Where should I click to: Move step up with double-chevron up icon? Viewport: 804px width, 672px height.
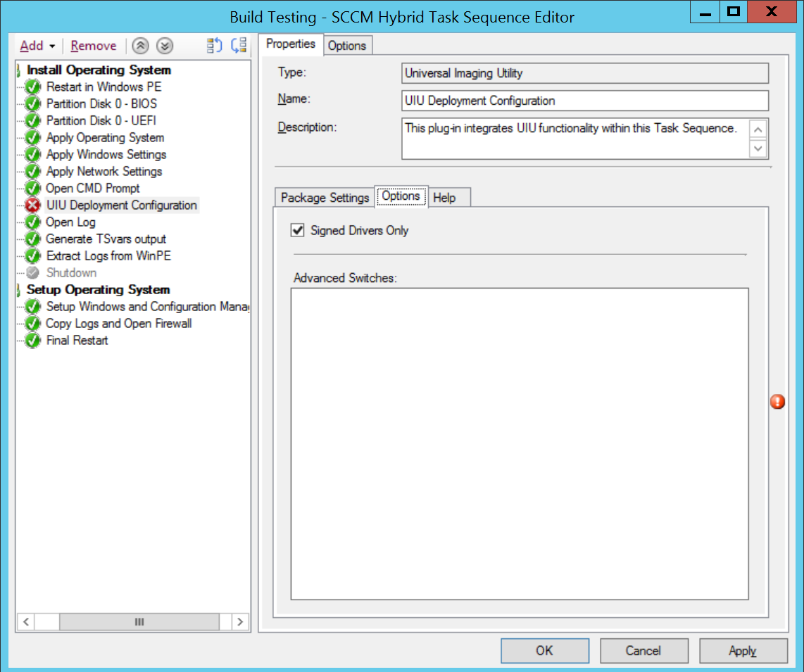coord(141,46)
